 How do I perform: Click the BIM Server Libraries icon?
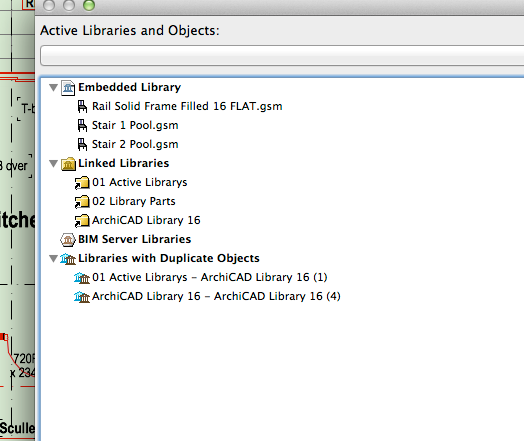(68, 240)
